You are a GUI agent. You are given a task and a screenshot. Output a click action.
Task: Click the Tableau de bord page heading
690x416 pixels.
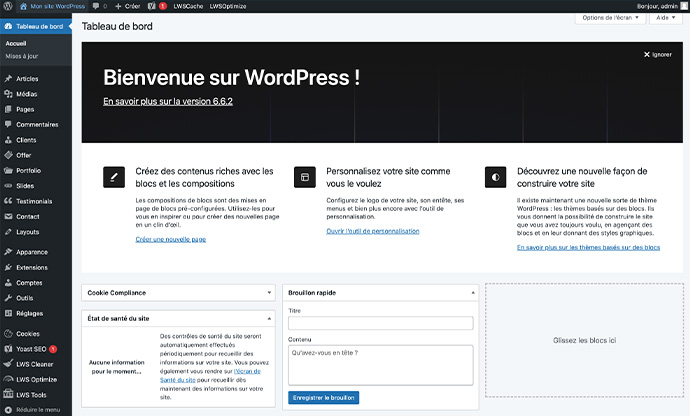pos(117,26)
